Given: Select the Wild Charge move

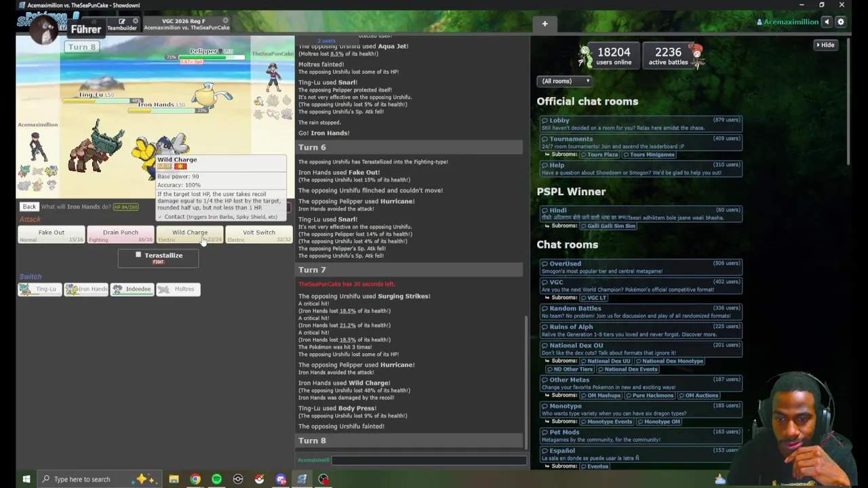Looking at the screenshot, I should [190, 235].
